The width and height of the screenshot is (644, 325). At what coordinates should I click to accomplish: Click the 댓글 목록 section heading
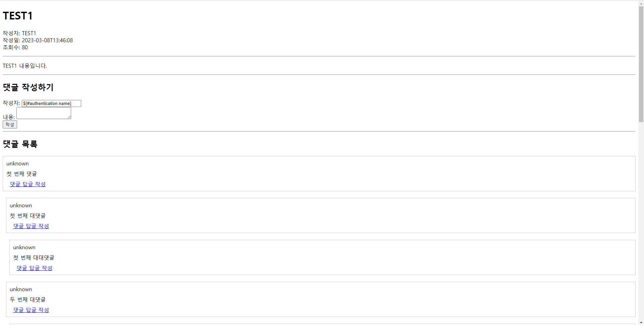point(20,144)
